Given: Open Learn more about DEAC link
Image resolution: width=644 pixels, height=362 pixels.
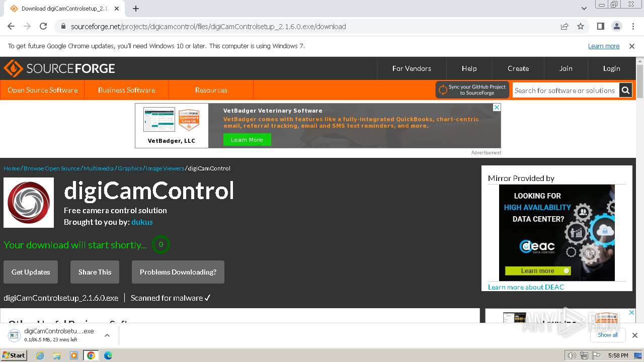Looking at the screenshot, I should (x=526, y=287).
